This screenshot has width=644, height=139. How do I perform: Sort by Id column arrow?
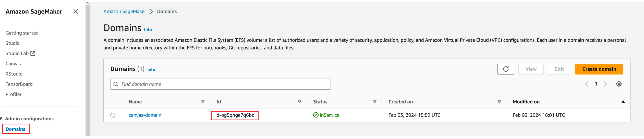[x=299, y=102]
